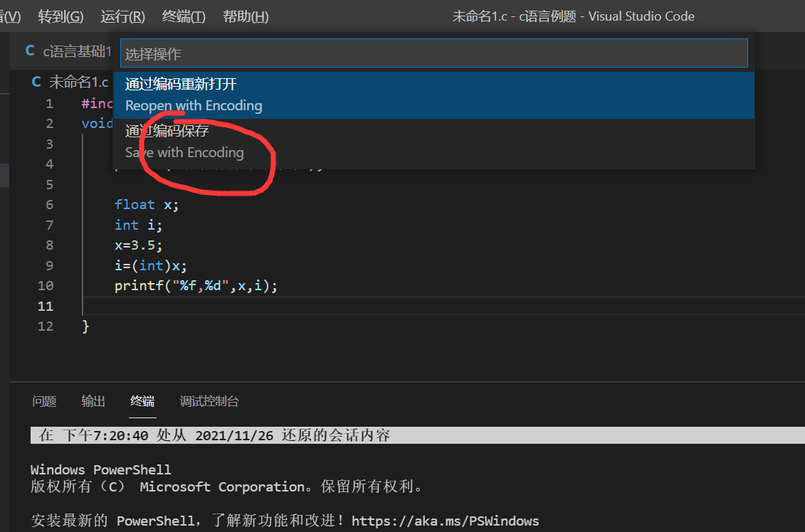
Task: Click C file icon on c语言基础1 tab
Action: pos(30,50)
